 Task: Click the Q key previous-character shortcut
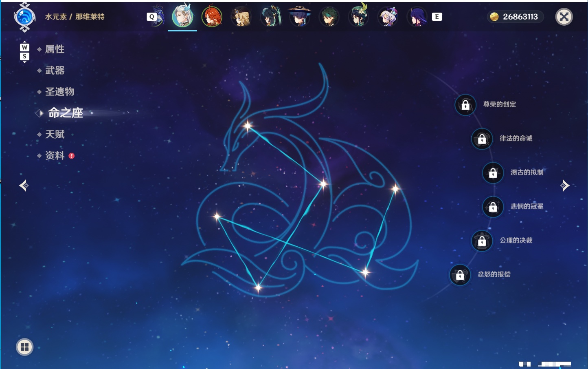coord(151,17)
